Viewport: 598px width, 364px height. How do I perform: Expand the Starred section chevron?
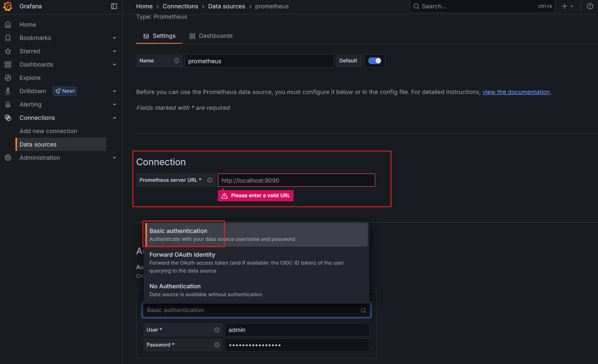[x=115, y=51]
